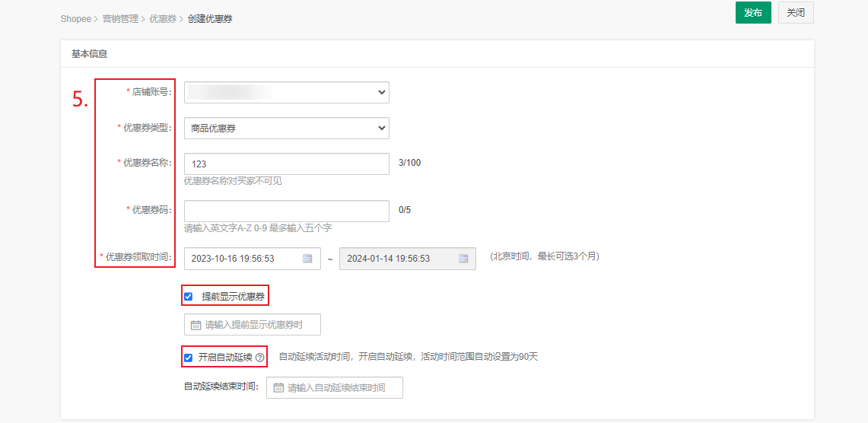The height and width of the screenshot is (423, 868).
Task: Click help question mark beside 开启自动延续
Action: click(260, 358)
